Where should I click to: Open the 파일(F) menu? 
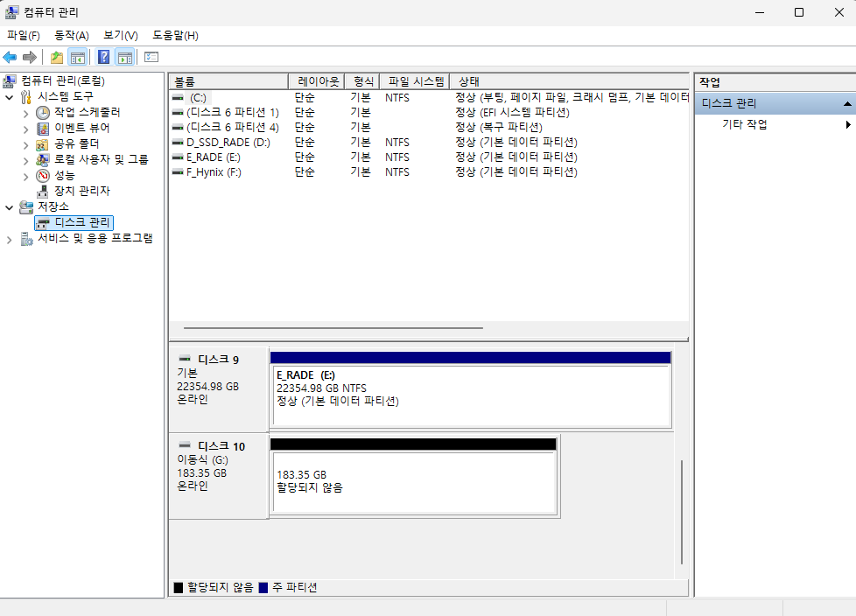pos(24,36)
